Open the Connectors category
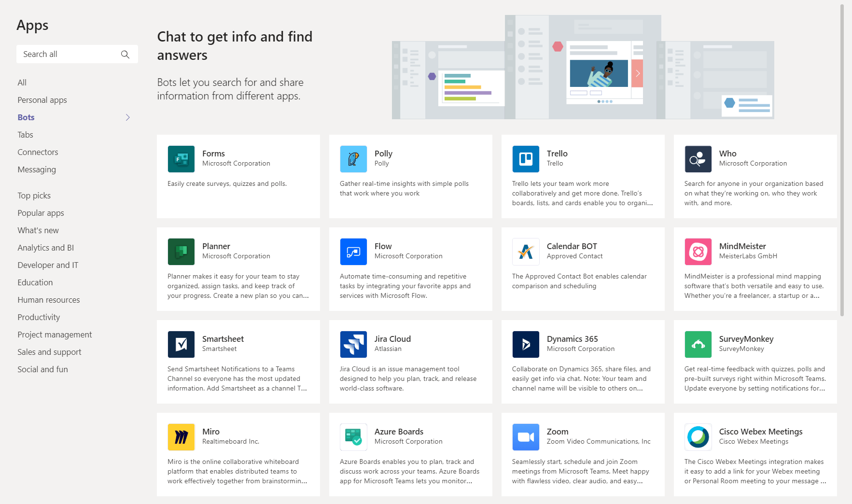The width and height of the screenshot is (852, 504). (x=38, y=152)
